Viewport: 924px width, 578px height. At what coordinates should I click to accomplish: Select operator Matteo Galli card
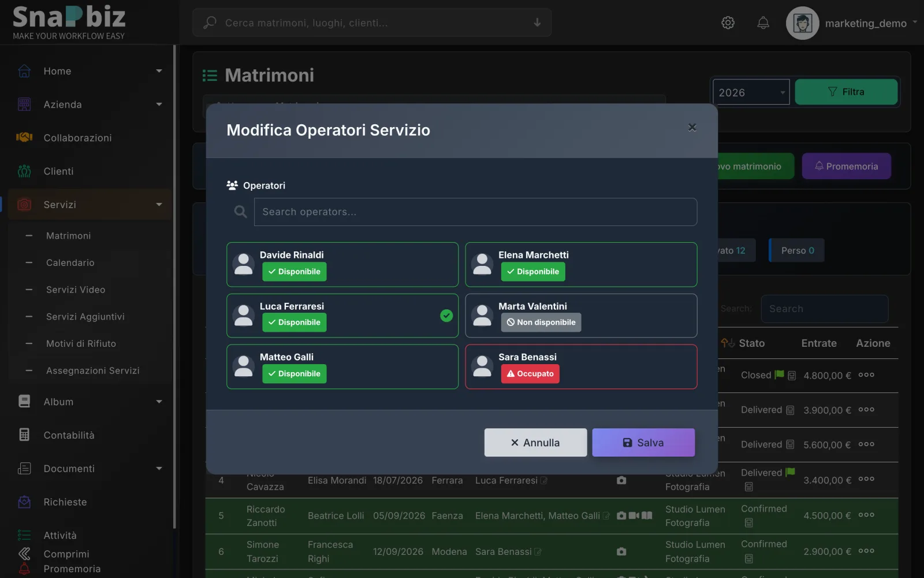click(x=342, y=367)
